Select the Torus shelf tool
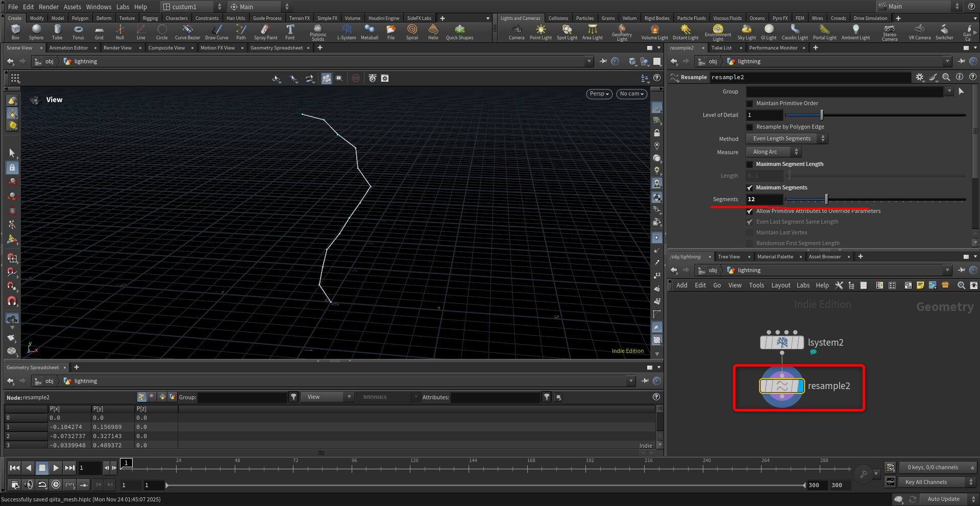980x506 pixels. [x=78, y=32]
